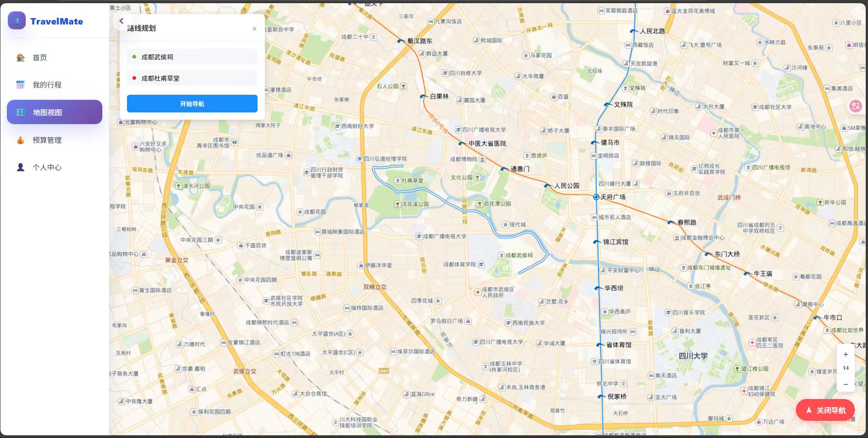Click the 成都博物院 map marker
Viewport: 868px width, 438px height.
pos(483,160)
